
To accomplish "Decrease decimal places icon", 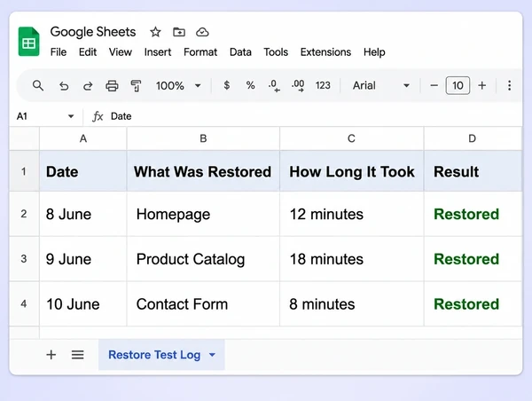I will (x=274, y=85).
